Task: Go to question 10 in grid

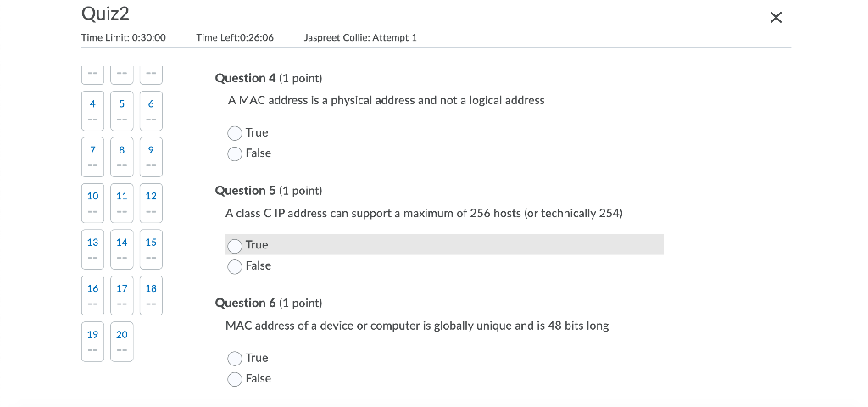Action: tap(92, 202)
